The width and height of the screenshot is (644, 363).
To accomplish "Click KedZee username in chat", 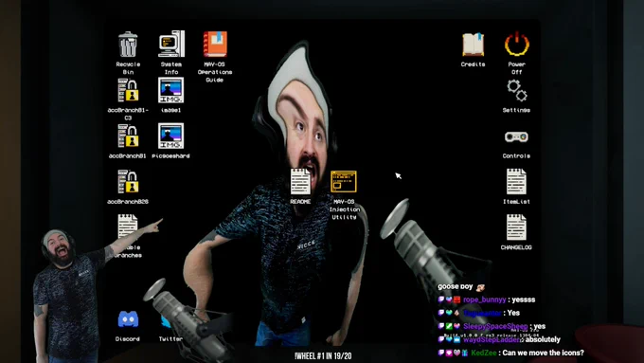I will pyautogui.click(x=483, y=353).
